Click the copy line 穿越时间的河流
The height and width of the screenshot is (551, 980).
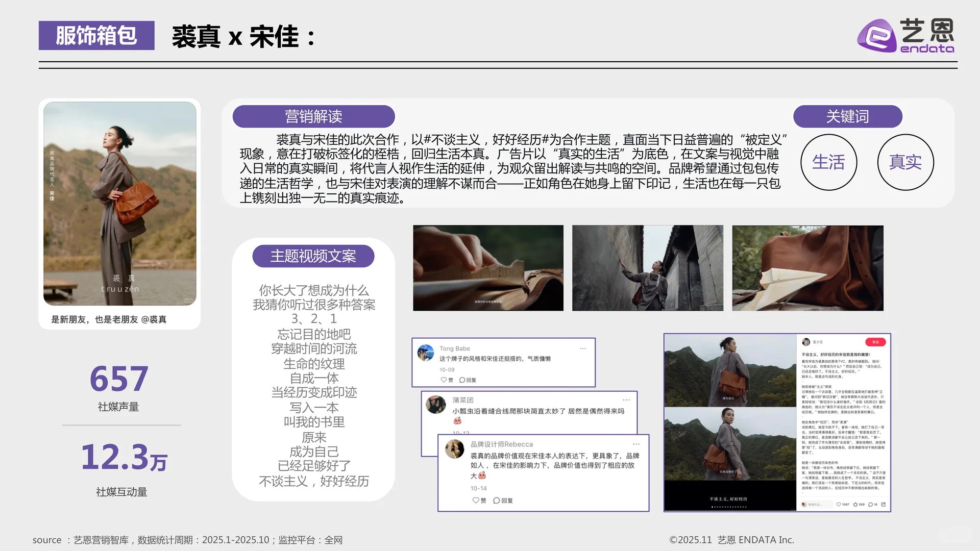tap(313, 348)
